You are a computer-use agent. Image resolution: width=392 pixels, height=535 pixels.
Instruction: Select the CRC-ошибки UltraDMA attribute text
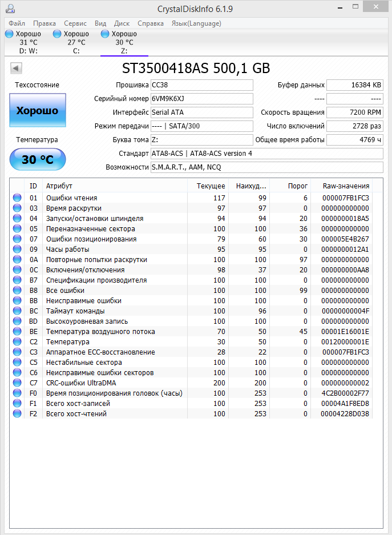[81, 383]
